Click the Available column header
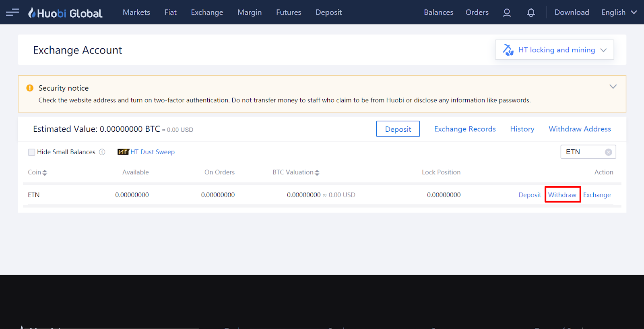The image size is (644, 329). [x=136, y=172]
